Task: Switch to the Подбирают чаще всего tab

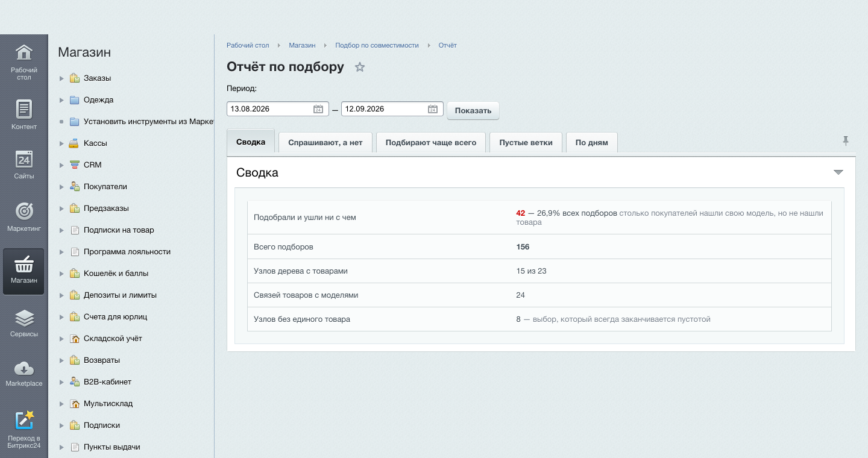Action: tap(431, 143)
